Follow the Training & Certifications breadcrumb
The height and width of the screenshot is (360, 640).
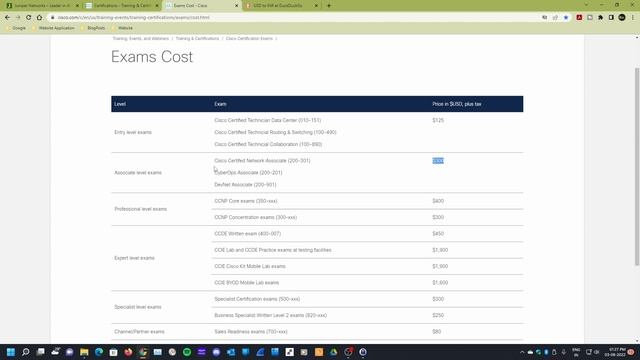(x=197, y=38)
